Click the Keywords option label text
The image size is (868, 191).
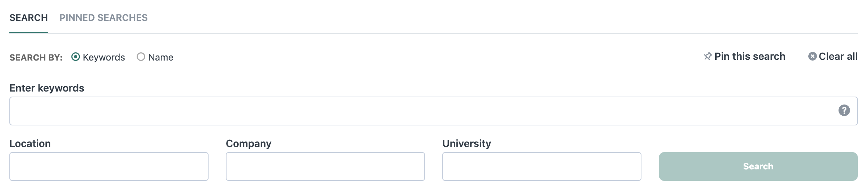pos(104,57)
